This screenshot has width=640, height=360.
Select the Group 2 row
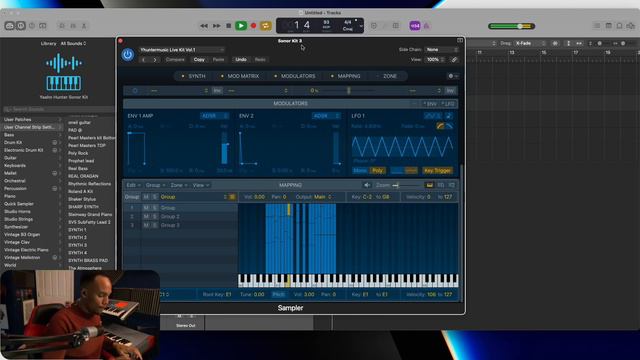click(x=180, y=216)
